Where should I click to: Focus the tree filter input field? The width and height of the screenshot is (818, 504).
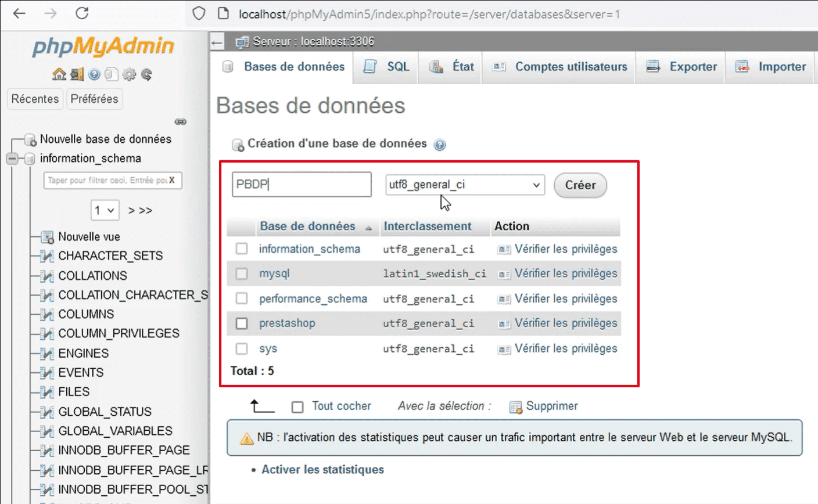(113, 181)
